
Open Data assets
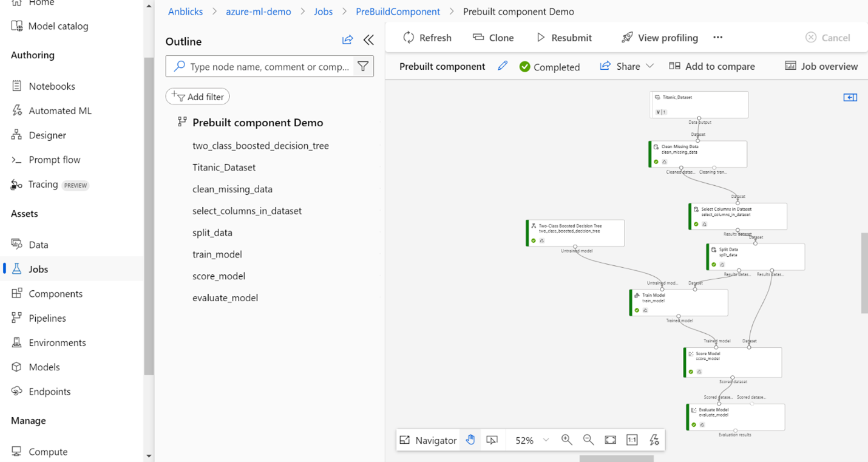tap(30, 245)
